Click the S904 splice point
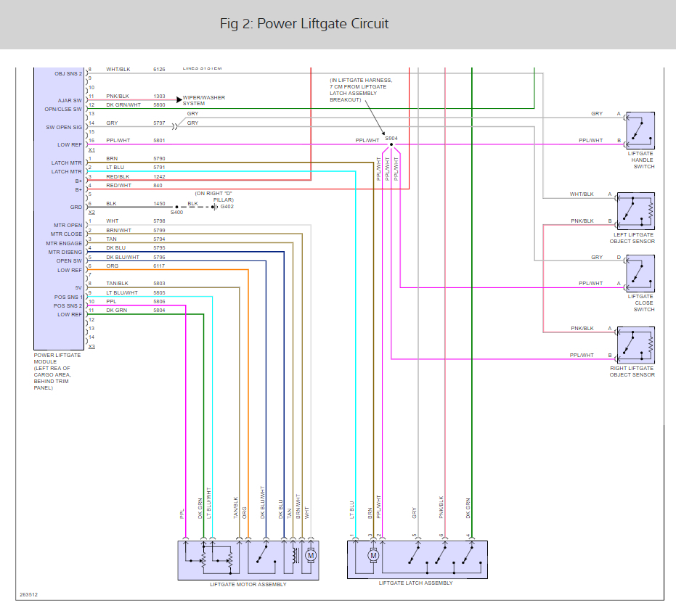The image size is (676, 616). point(391,144)
